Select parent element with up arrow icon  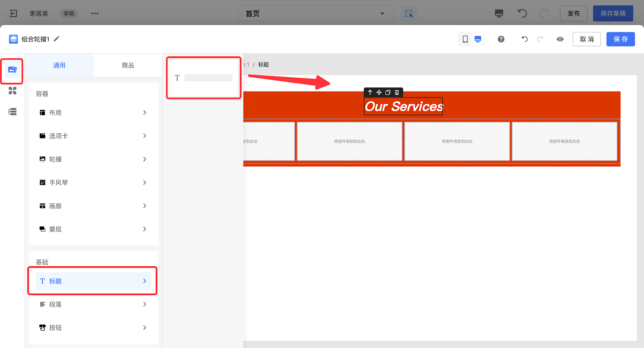370,93
